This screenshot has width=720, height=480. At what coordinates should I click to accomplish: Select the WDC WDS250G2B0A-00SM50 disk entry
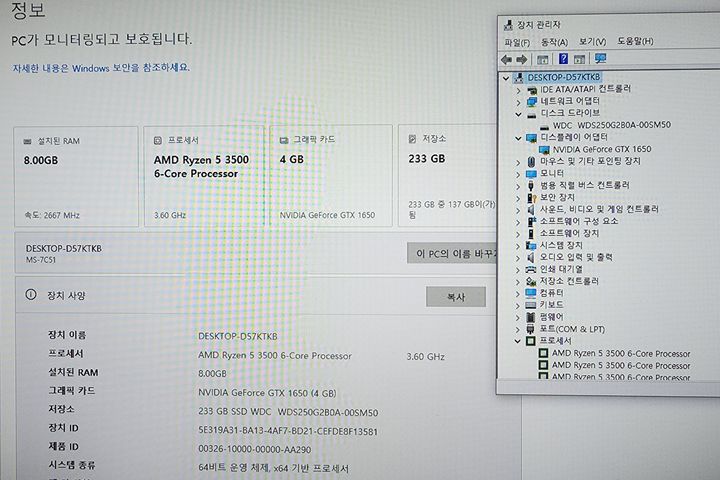tap(612, 125)
